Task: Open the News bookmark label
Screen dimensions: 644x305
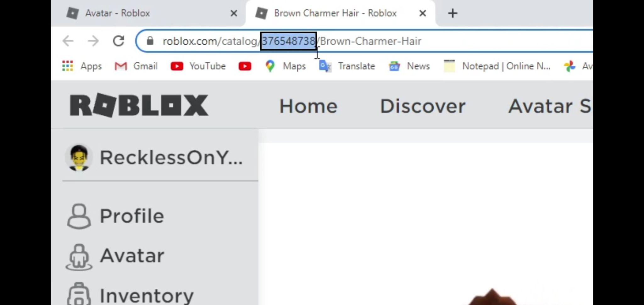Action: coord(418,66)
